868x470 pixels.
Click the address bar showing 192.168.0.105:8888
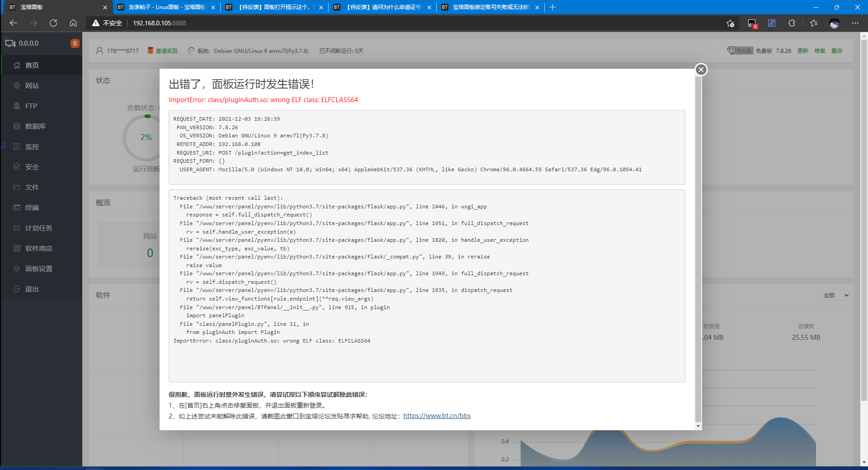coord(159,23)
